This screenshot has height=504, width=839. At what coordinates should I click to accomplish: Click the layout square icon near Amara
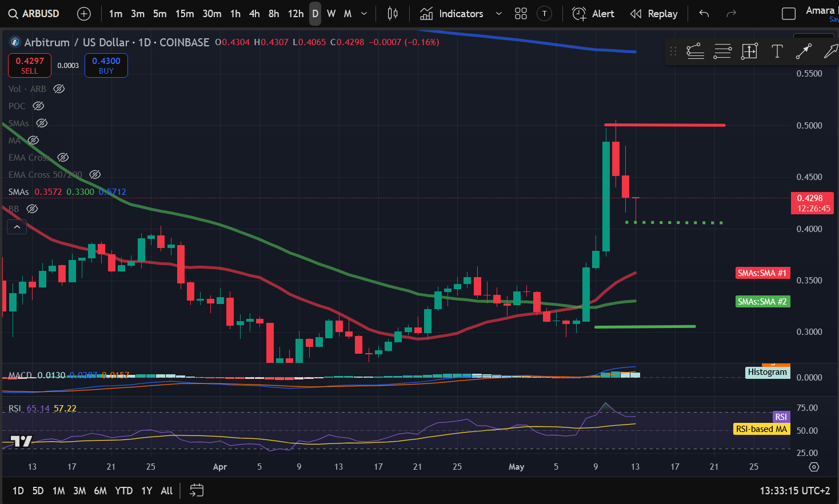click(789, 14)
